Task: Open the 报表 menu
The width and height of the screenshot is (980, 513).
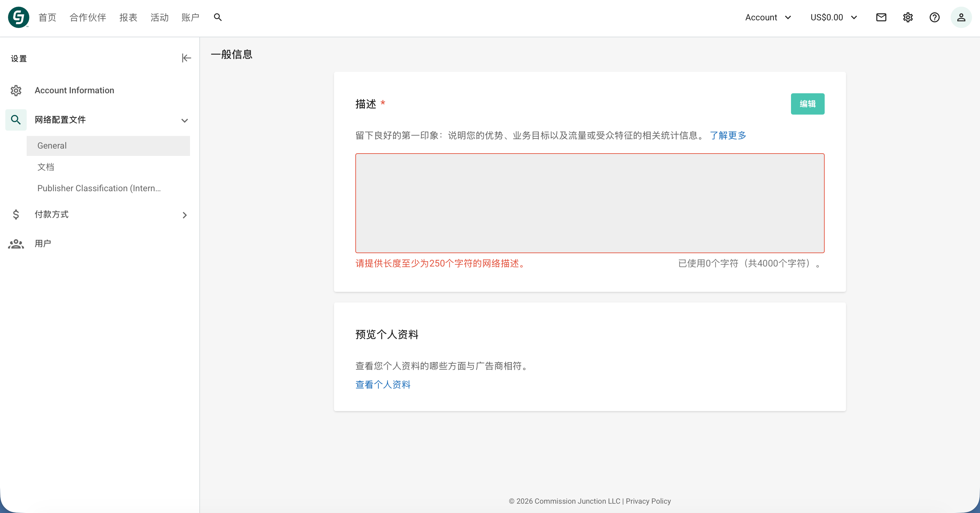Action: point(128,18)
